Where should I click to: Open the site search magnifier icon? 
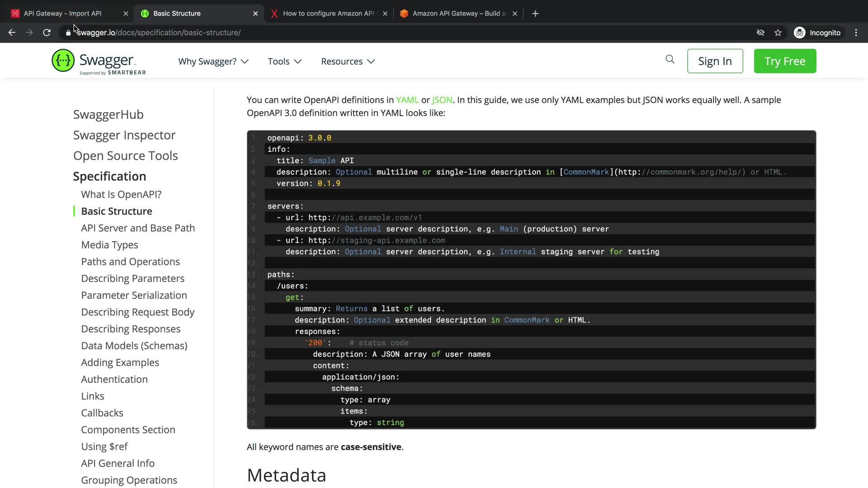pyautogui.click(x=670, y=59)
